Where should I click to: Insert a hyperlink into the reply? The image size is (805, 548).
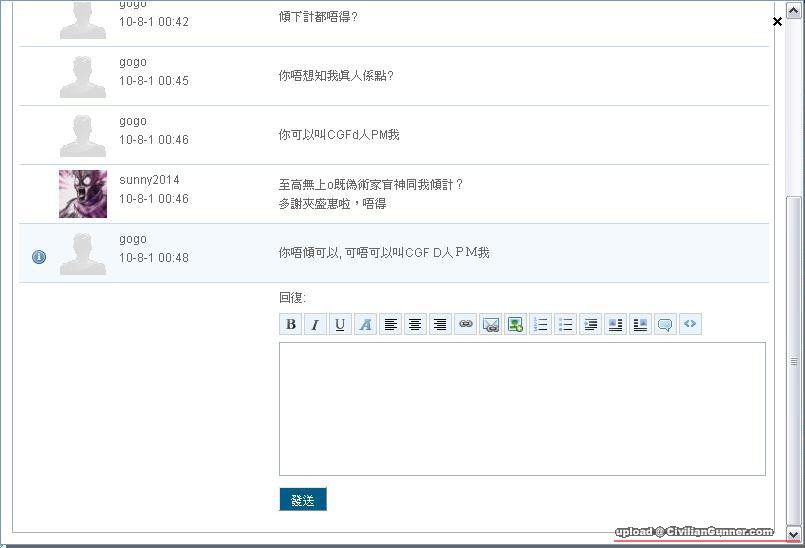pyautogui.click(x=465, y=324)
